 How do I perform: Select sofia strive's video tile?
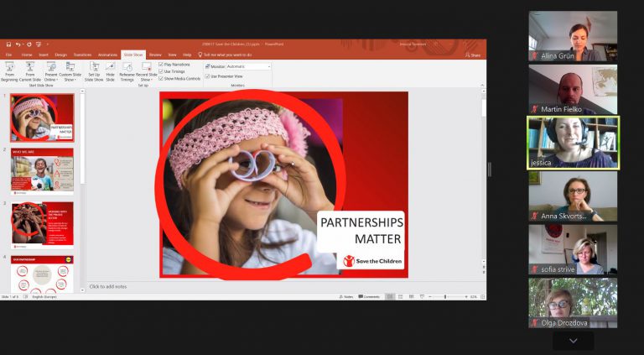573,249
